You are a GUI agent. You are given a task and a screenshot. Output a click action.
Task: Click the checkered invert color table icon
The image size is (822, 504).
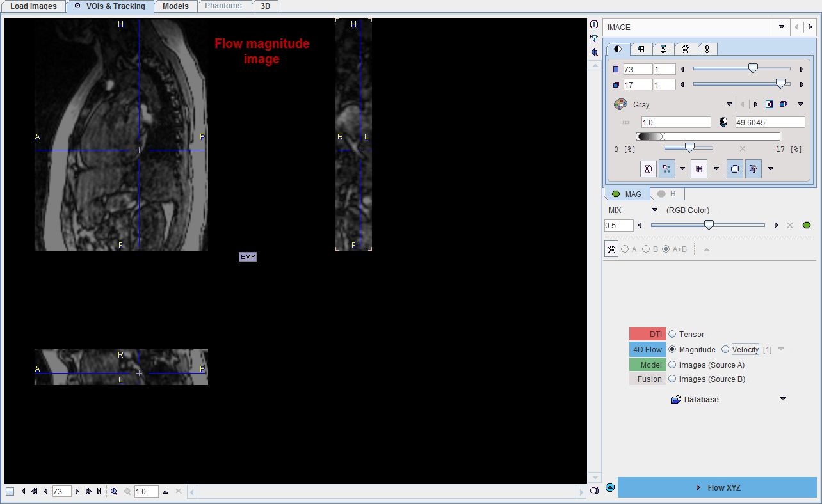(770, 104)
